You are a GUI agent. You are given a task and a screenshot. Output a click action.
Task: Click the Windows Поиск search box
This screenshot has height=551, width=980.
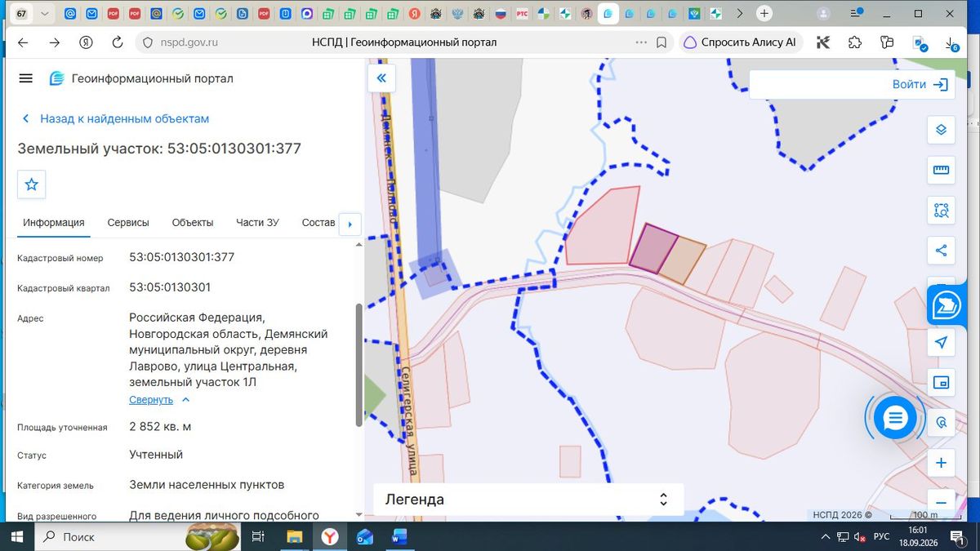[x=108, y=536]
